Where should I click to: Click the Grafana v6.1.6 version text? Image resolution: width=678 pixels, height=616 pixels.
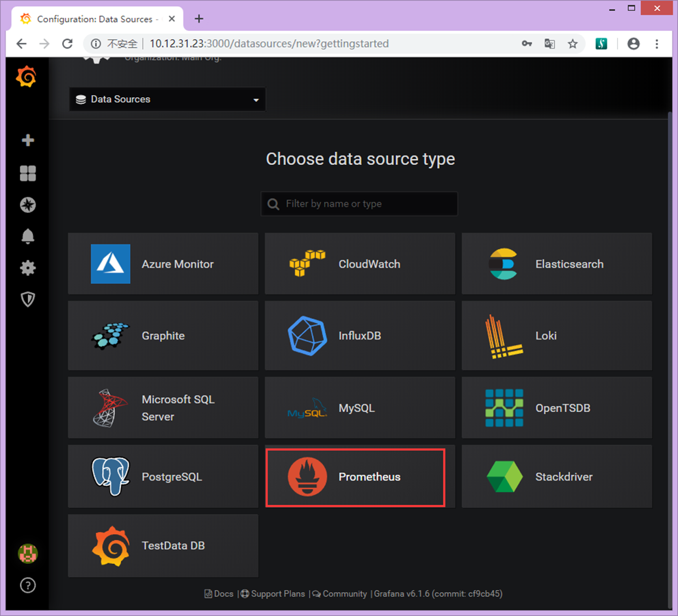(438, 594)
